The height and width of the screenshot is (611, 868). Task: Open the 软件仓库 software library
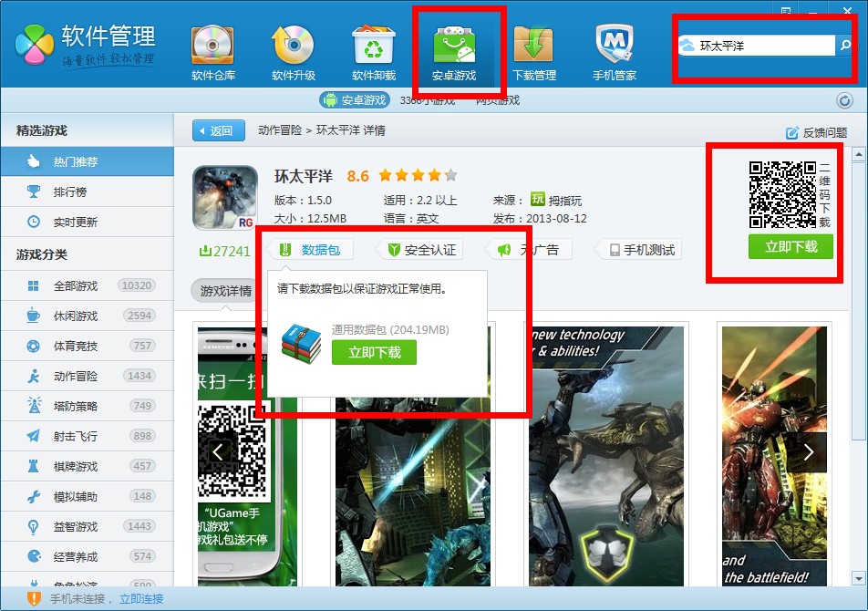coord(213,54)
